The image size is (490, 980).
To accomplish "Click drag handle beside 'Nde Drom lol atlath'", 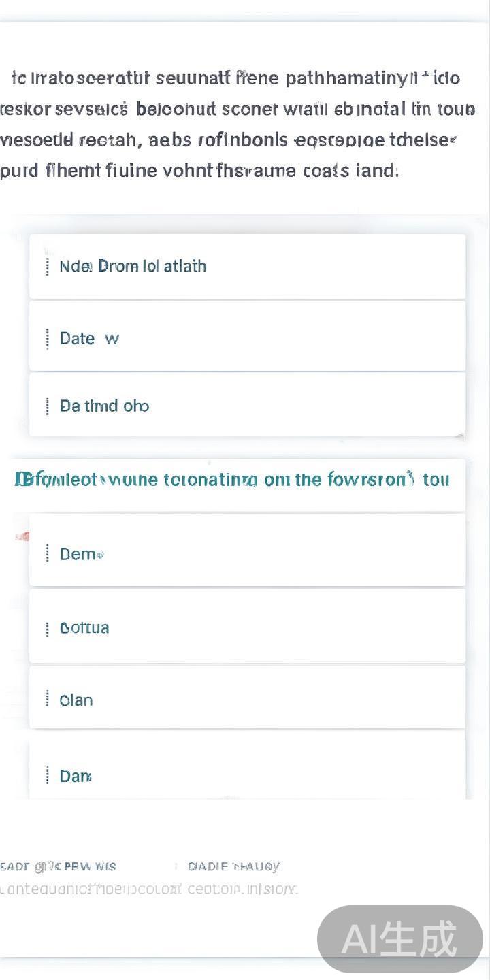I will click(x=47, y=267).
